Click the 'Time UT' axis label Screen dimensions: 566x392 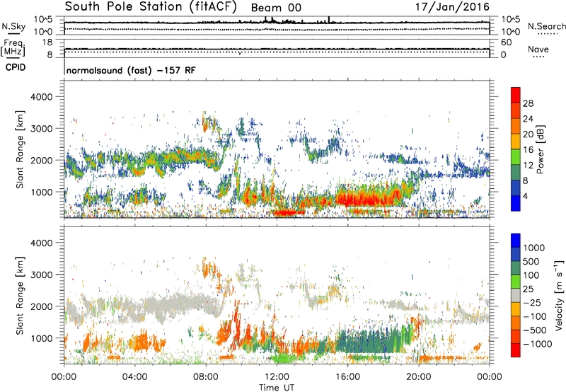coord(277,388)
